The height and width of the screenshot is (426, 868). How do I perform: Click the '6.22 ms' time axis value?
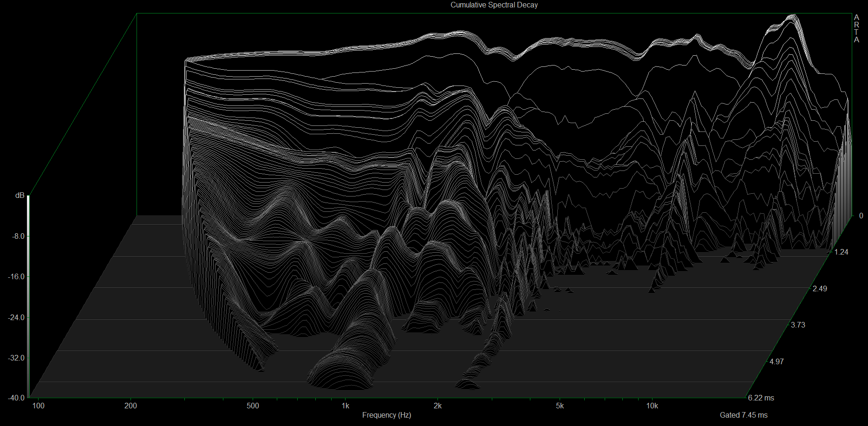coord(761,398)
